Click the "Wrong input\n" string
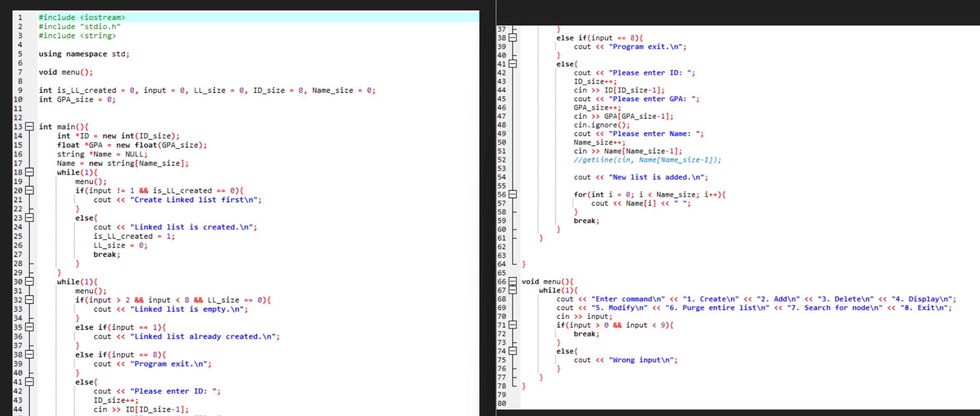Screen dimensions: 980x416 click(641, 360)
